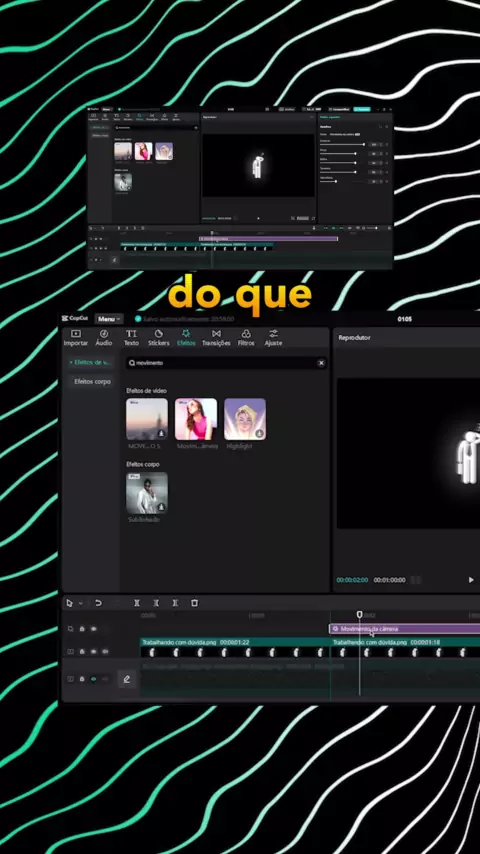The width and height of the screenshot is (480, 854).
Task: Select the clip labeled 00:00:01:18
Action: [x=405, y=648]
